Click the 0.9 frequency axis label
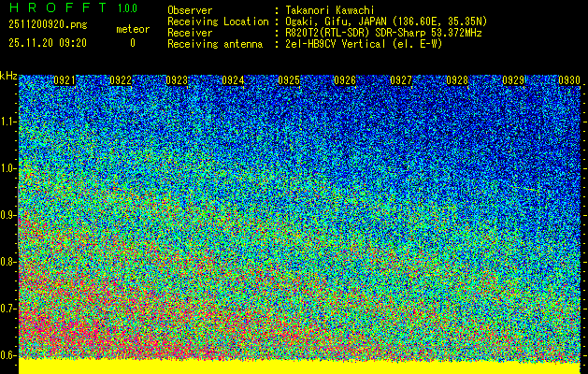 (x=7, y=215)
